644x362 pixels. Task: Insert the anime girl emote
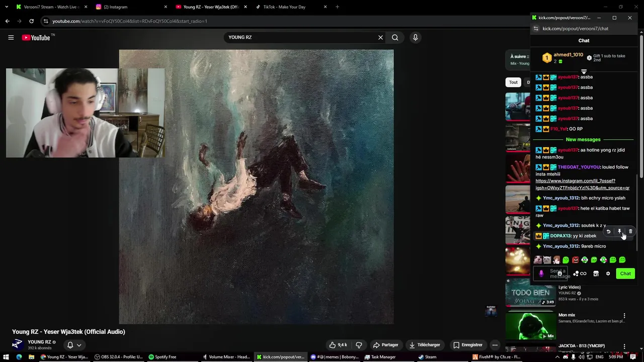556,260
